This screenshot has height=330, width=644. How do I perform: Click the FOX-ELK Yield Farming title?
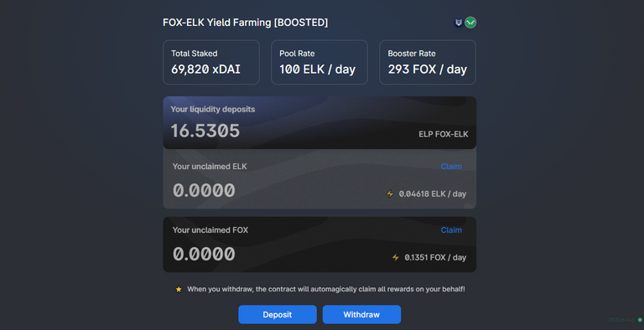point(245,23)
